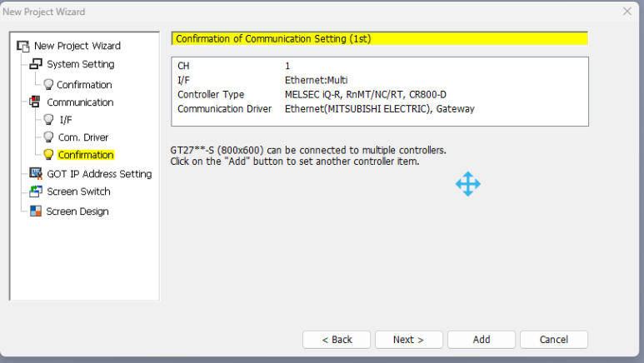The height and width of the screenshot is (363, 644).
Task: Click the GOT IP Address Setting icon
Action: click(x=36, y=174)
